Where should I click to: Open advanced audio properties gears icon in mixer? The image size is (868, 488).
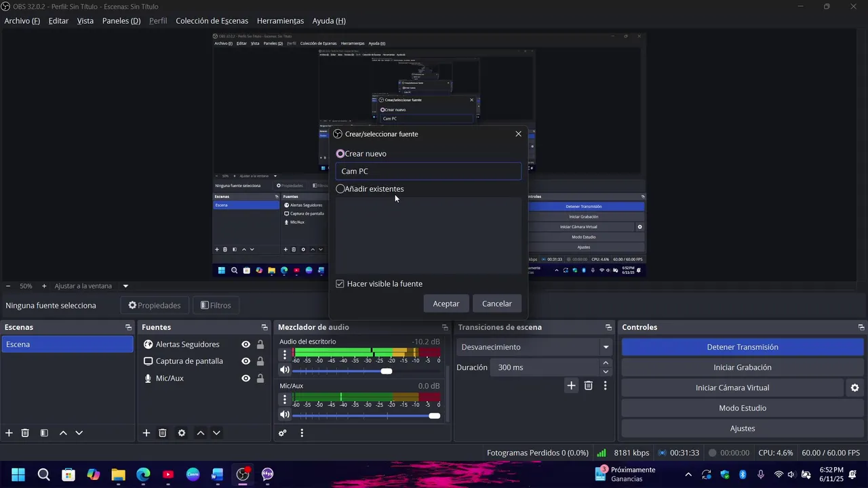point(283,433)
